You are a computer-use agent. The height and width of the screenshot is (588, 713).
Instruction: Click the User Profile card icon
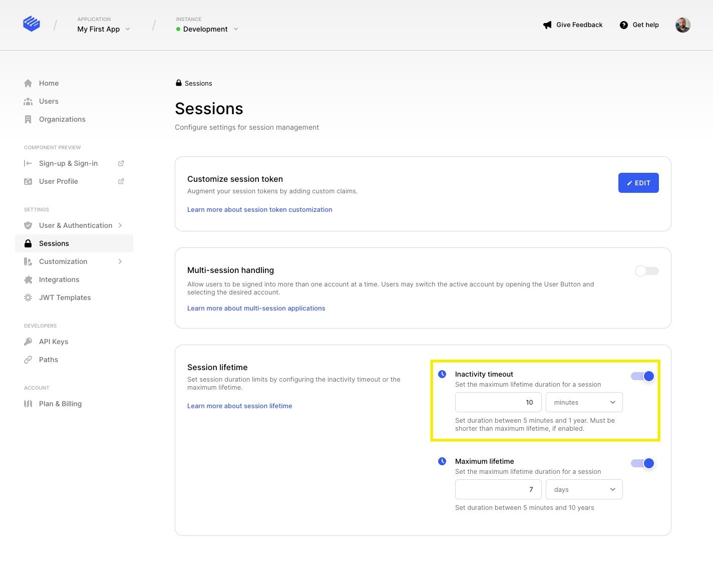(x=28, y=181)
